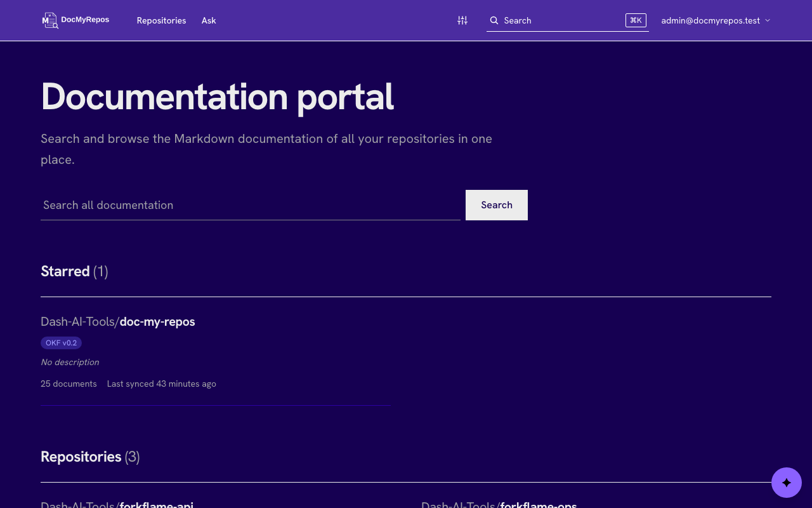Click the OKF v0.2 badge

61,343
